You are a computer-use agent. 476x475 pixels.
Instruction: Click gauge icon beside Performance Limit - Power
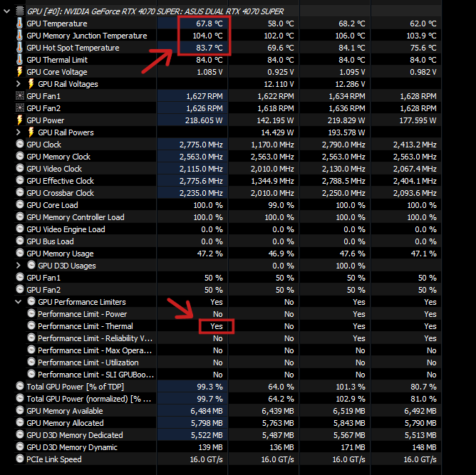tap(31, 313)
